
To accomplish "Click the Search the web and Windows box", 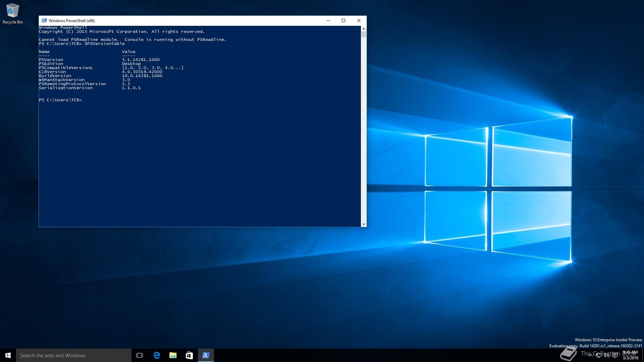I will pos(74,355).
